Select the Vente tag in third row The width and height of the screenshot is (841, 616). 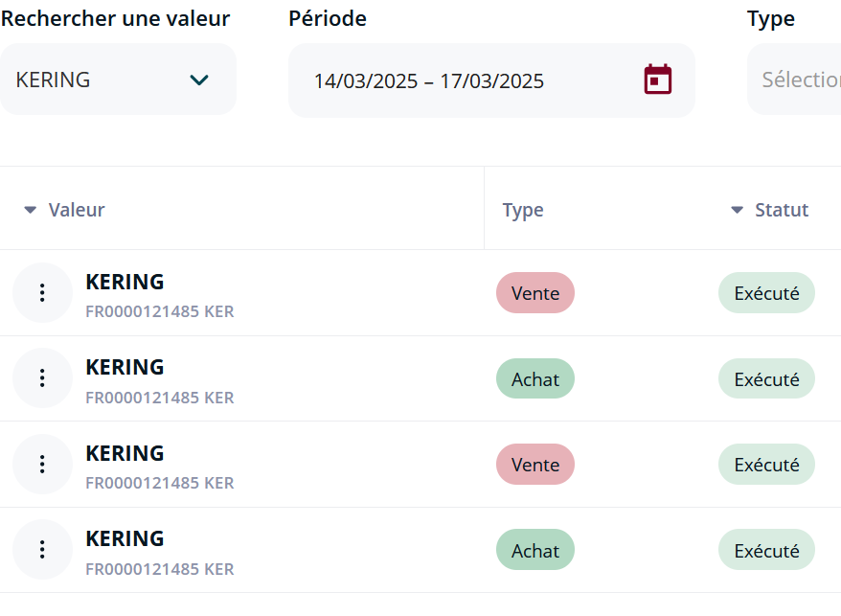point(535,464)
